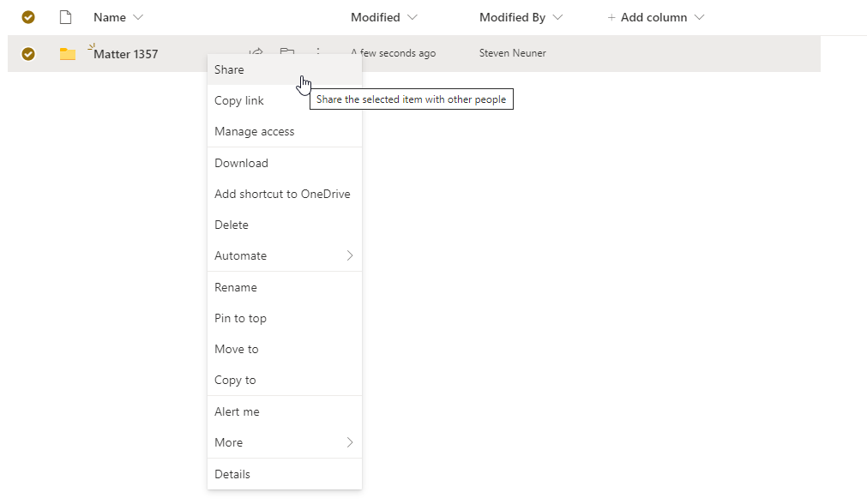The width and height of the screenshot is (867, 504).
Task: Click the file type column icon
Action: point(66,18)
